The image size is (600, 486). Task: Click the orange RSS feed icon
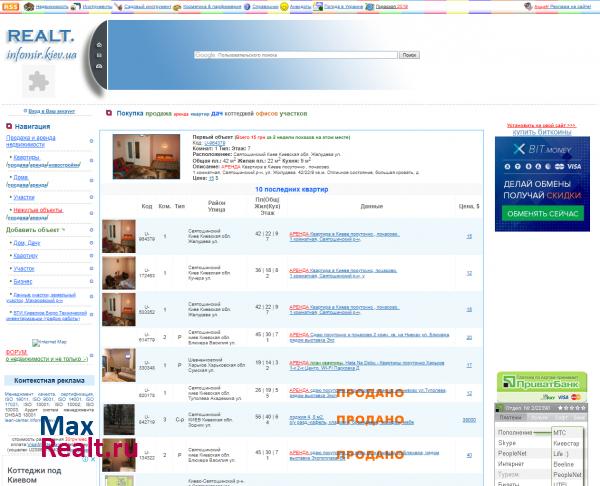click(x=10, y=7)
